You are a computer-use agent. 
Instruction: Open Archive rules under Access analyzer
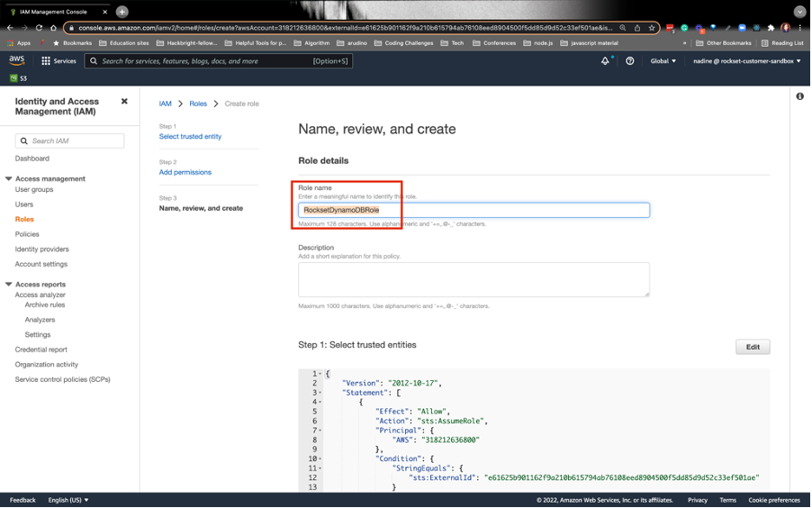[x=45, y=304]
